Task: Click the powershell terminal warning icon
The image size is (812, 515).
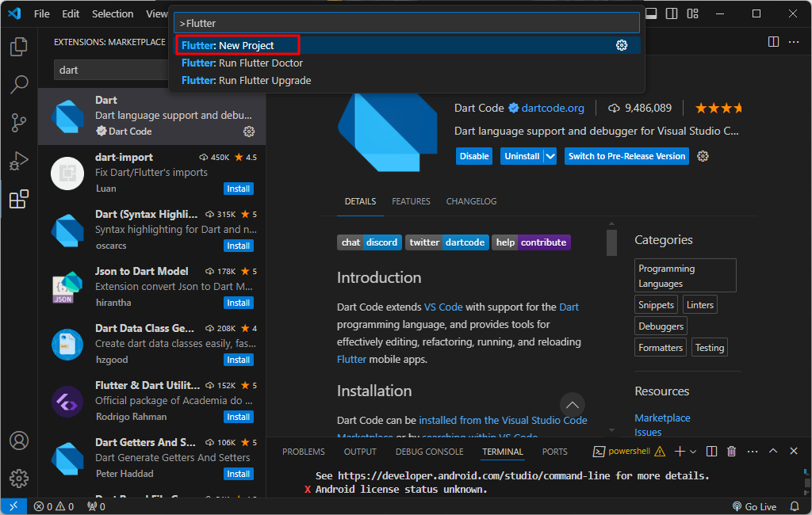Action: (x=660, y=452)
